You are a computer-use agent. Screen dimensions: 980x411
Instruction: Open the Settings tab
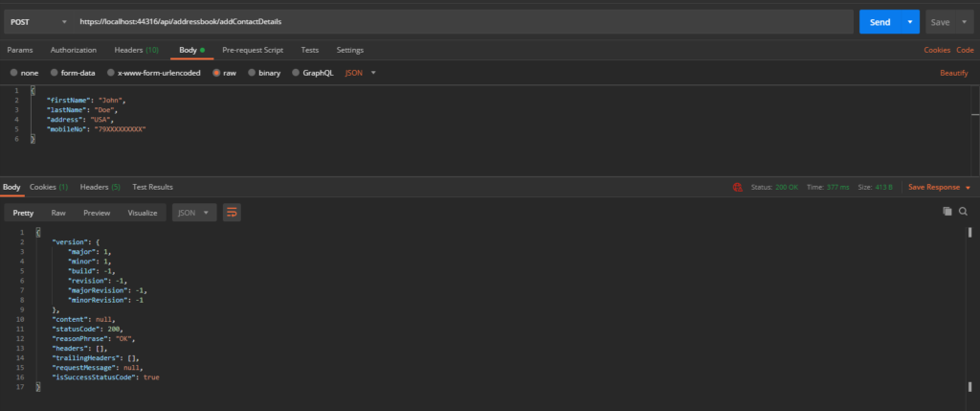(350, 50)
